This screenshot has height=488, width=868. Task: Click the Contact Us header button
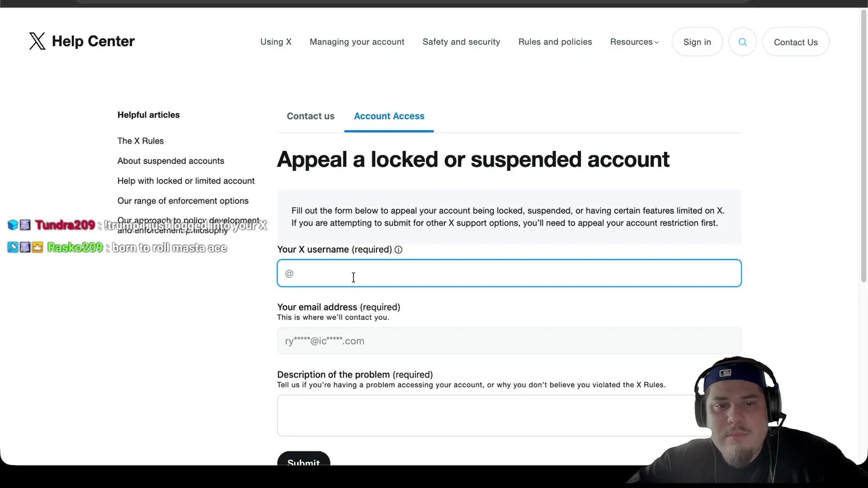click(x=795, y=42)
